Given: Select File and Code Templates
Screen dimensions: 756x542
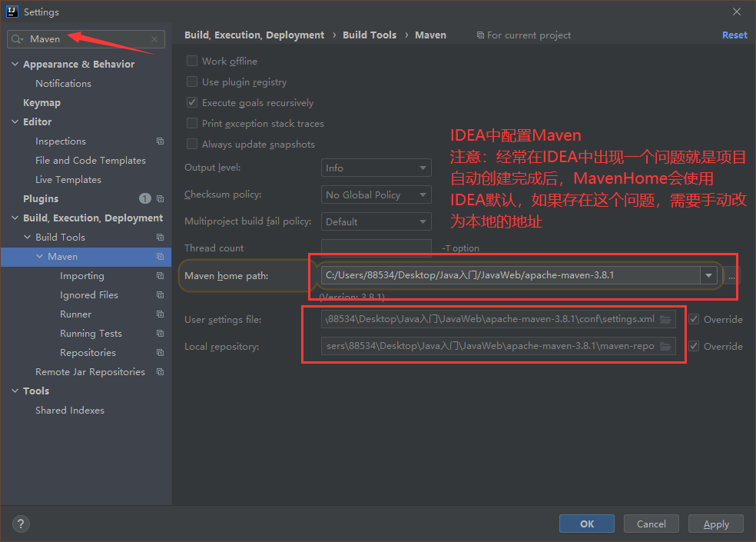Looking at the screenshot, I should tap(91, 160).
